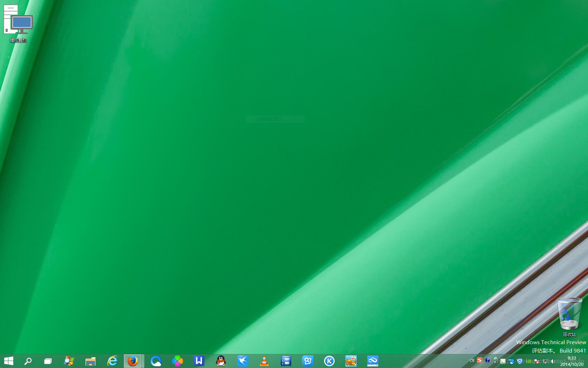This screenshot has width=588, height=368.
Task: Open the cloud drive infinity icon
Action: pyautogui.click(x=373, y=361)
